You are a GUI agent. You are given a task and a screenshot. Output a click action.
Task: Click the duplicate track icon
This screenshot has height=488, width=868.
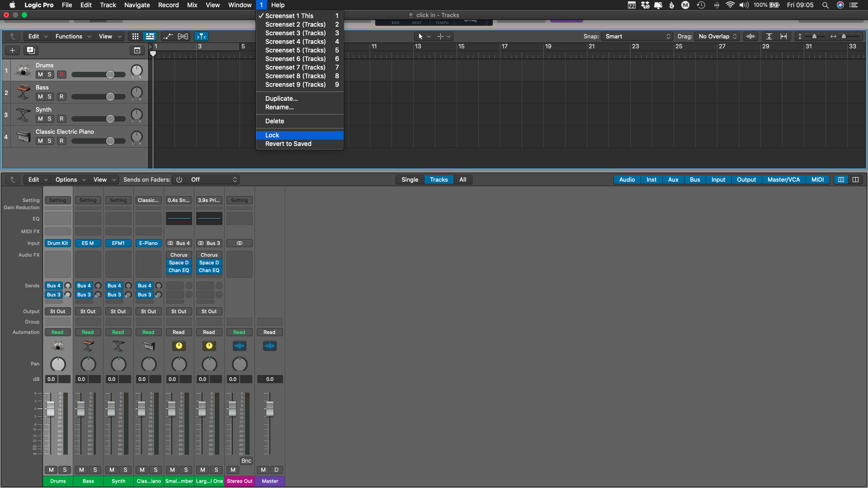[x=31, y=50]
